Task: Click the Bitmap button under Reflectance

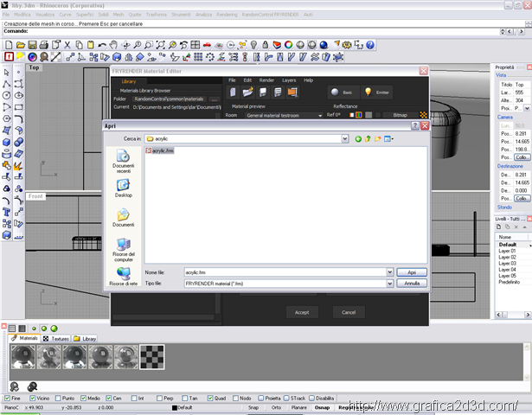Action: [400, 115]
